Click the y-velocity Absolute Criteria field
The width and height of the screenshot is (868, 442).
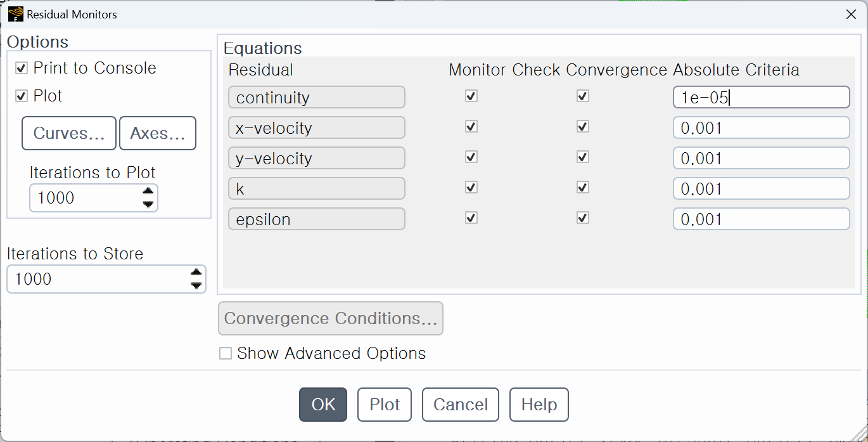(x=761, y=158)
